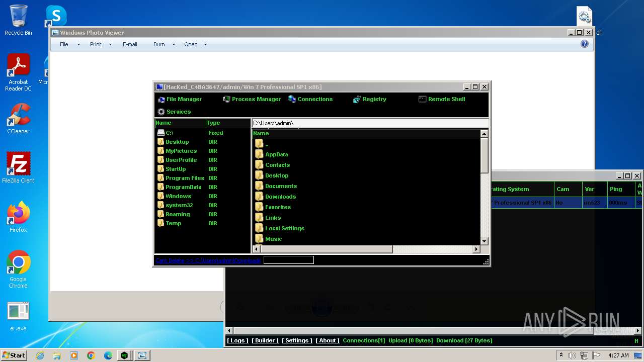Click the empty box in status bar
The width and height of the screenshot is (644, 362).
tap(289, 260)
